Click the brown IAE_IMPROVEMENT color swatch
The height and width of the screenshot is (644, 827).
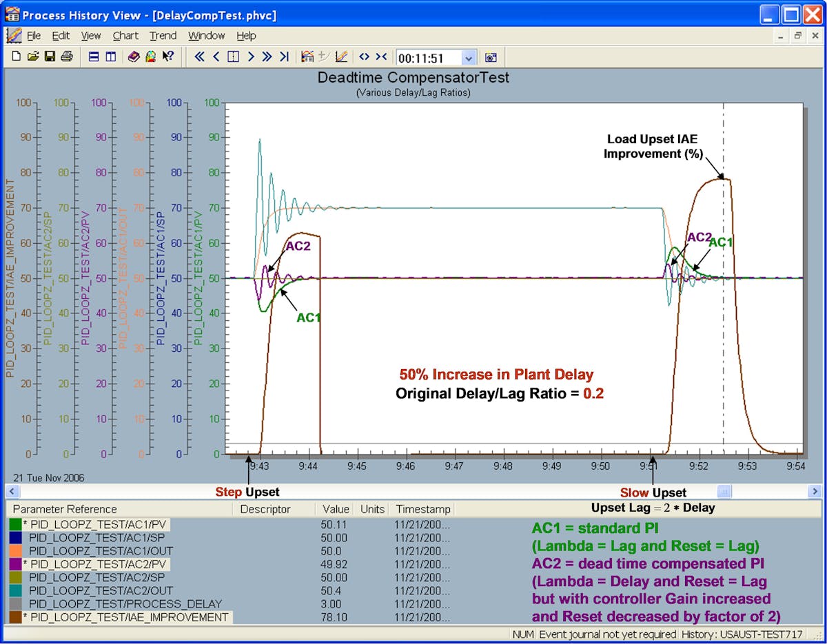15,617
